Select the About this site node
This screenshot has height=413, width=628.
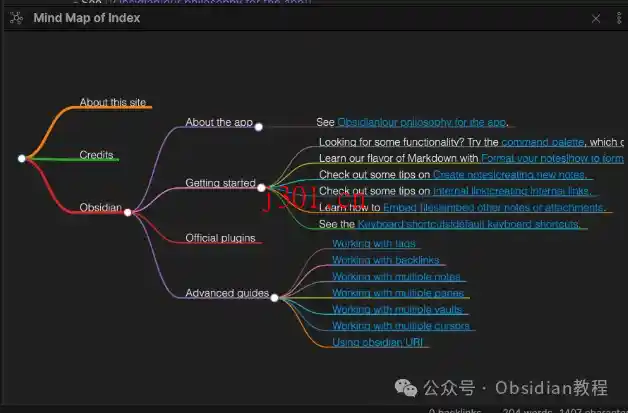click(x=113, y=102)
